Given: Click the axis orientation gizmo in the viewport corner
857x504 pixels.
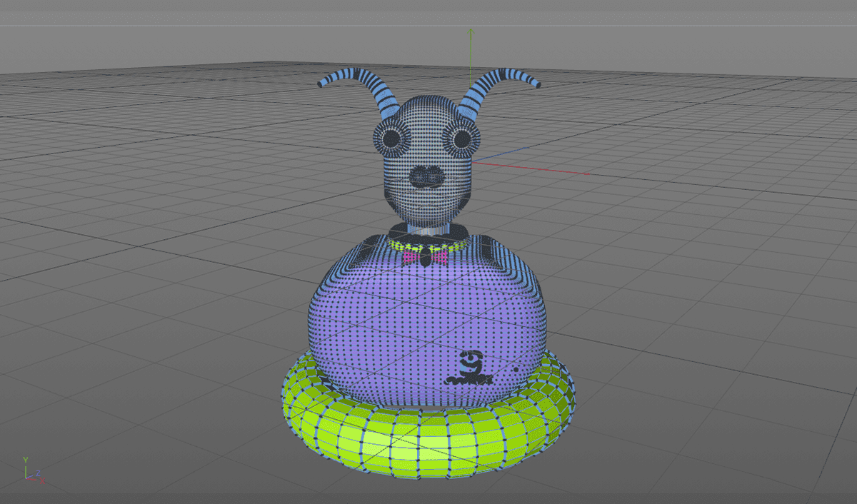Looking at the screenshot, I should (x=33, y=471).
